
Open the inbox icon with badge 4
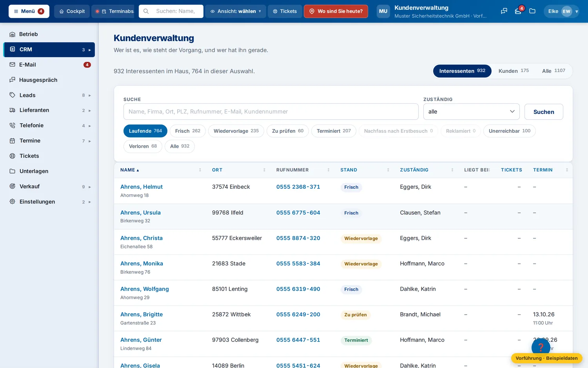518,11
